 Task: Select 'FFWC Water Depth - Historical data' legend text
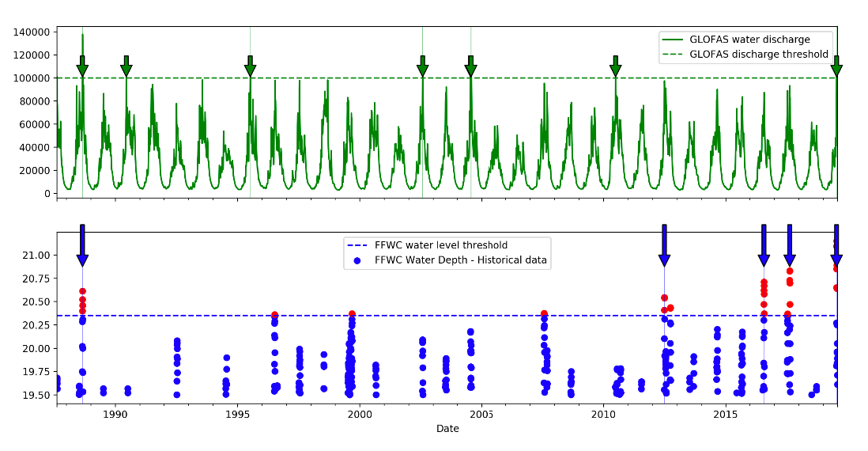click(x=460, y=260)
